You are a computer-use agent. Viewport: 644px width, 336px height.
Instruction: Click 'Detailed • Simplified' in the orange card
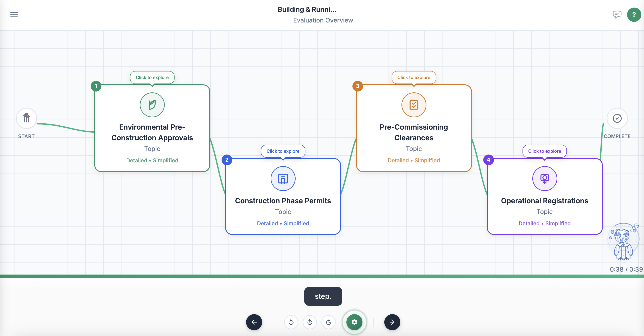pyautogui.click(x=414, y=160)
